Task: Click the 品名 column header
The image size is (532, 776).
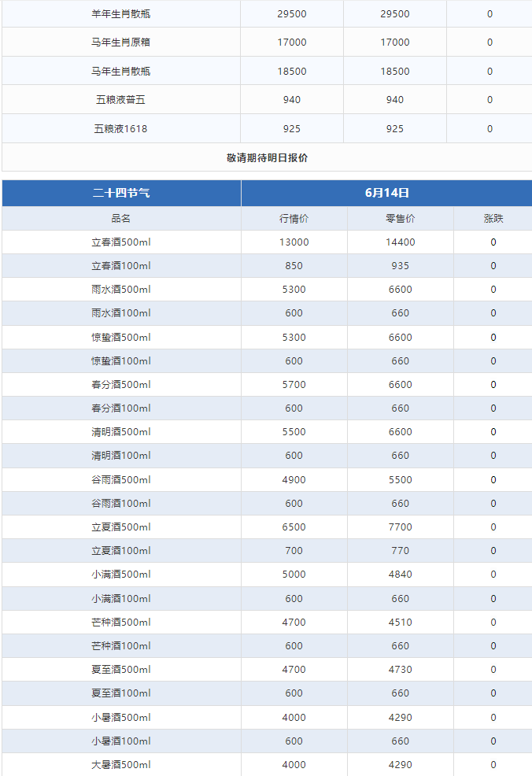Action: click(120, 218)
